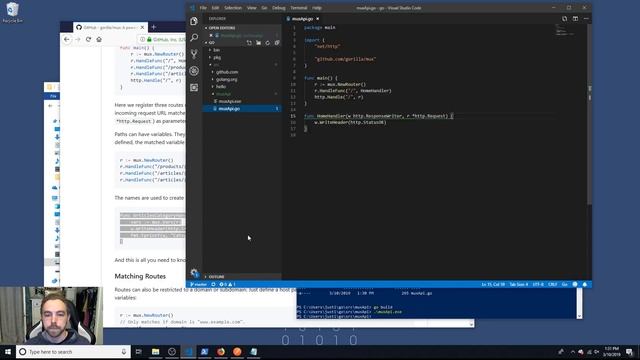Open the Manage gear menu in VS Code
The height and width of the screenshot is (360, 640).
[x=194, y=273]
